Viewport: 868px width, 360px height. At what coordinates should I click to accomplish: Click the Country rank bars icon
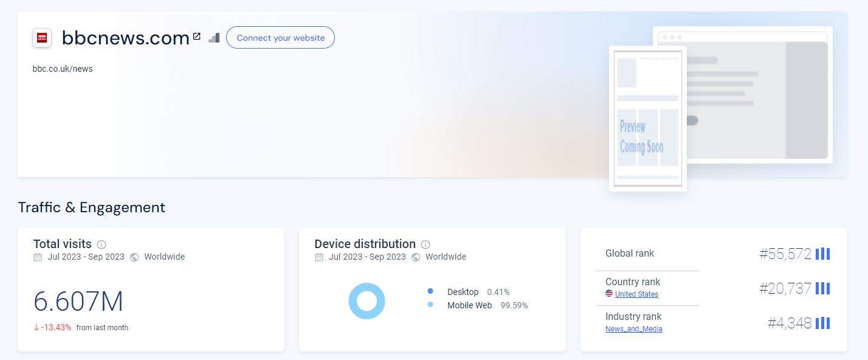click(822, 288)
